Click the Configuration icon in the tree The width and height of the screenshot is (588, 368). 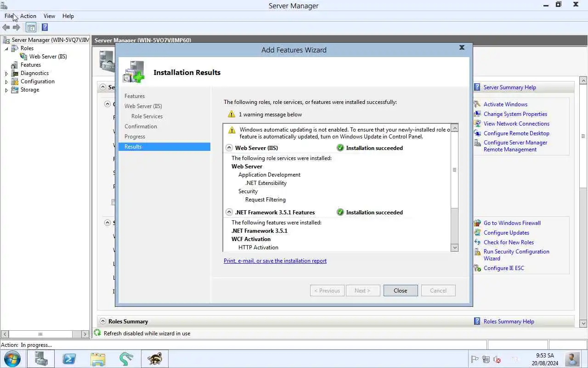tap(15, 81)
